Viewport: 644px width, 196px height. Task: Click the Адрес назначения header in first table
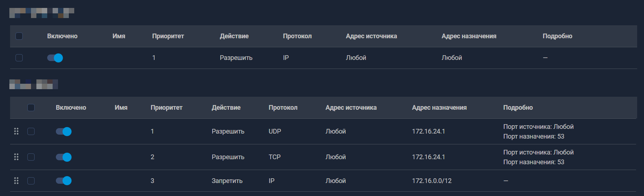tap(469, 36)
